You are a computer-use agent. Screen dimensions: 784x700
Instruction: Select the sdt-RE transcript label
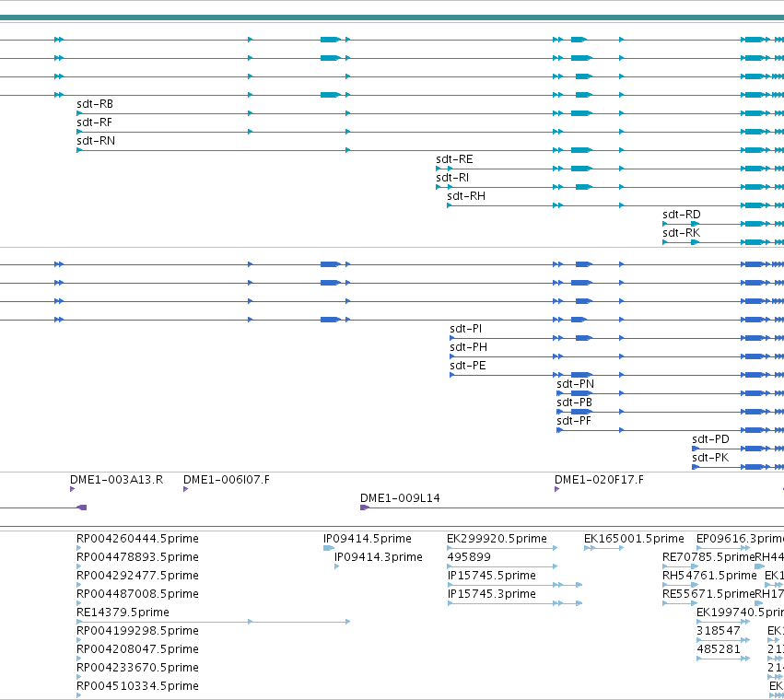(x=454, y=159)
